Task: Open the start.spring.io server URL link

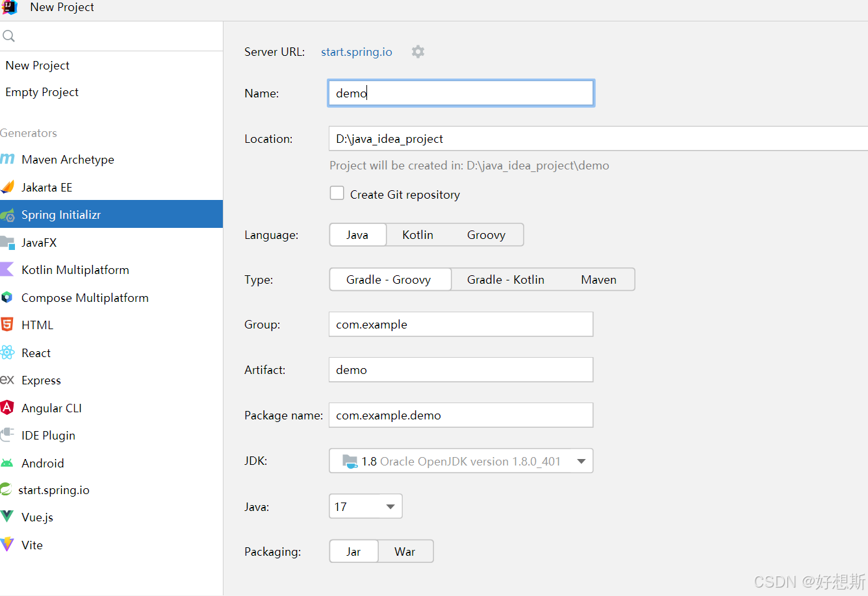Action: point(357,52)
